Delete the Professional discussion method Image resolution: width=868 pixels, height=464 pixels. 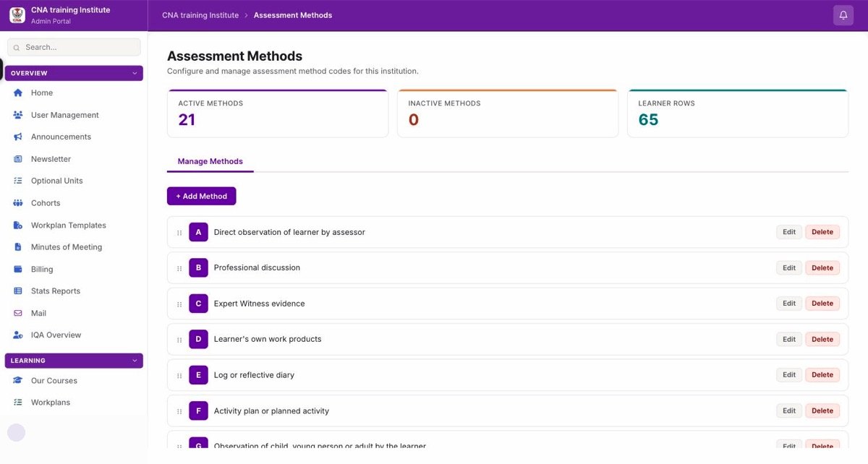click(822, 267)
